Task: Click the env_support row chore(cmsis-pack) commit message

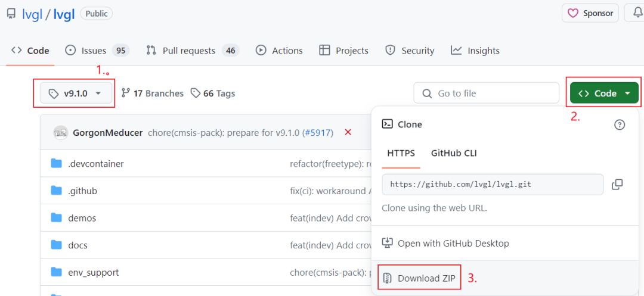Action: [x=330, y=272]
